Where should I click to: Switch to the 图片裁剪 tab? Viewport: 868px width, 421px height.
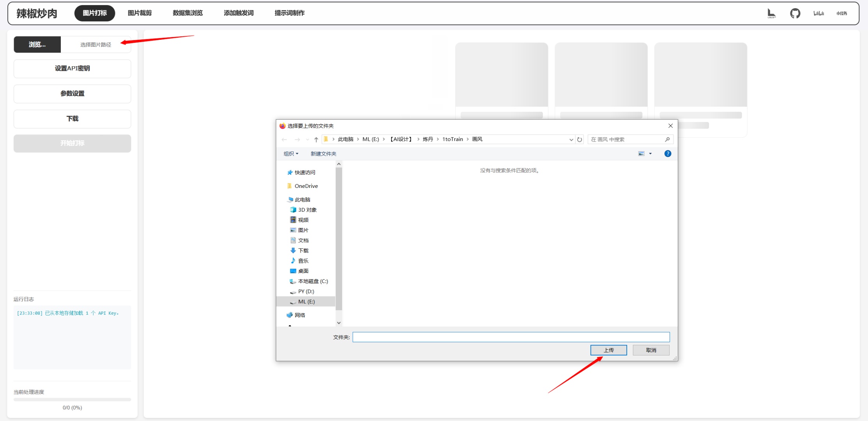(140, 13)
